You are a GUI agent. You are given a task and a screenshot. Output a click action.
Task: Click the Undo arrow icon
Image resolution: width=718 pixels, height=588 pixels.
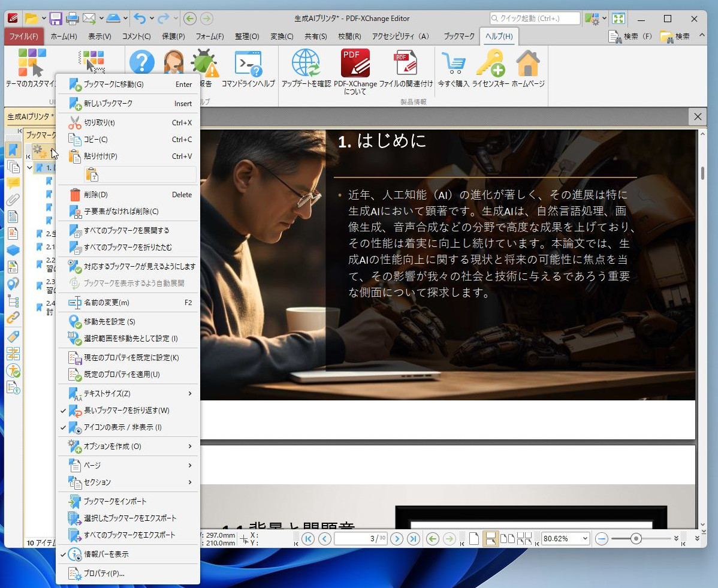tap(140, 19)
